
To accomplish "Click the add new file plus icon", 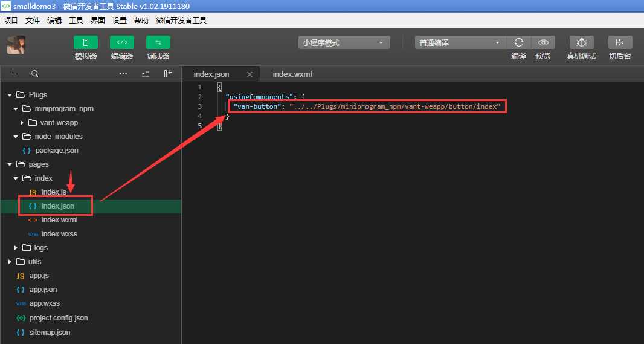I will click(13, 74).
